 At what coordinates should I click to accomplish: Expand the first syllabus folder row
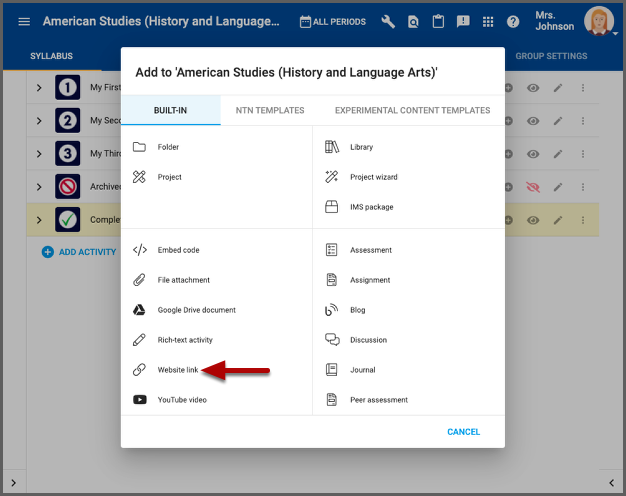pos(39,88)
